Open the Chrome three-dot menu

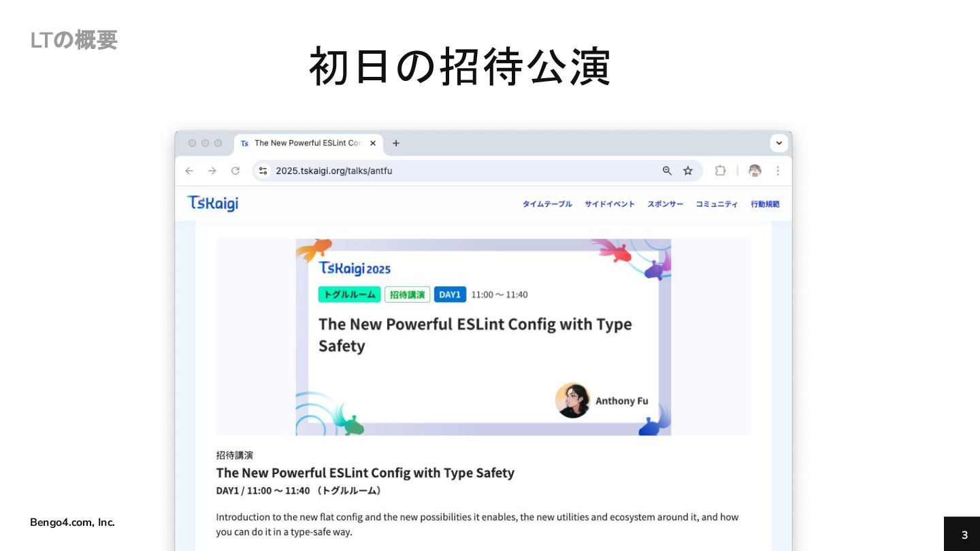tap(778, 171)
